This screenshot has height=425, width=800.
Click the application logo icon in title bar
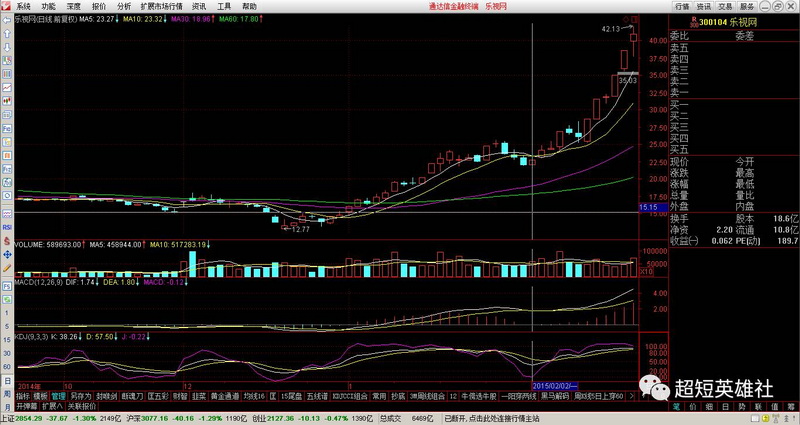tap(6, 5)
